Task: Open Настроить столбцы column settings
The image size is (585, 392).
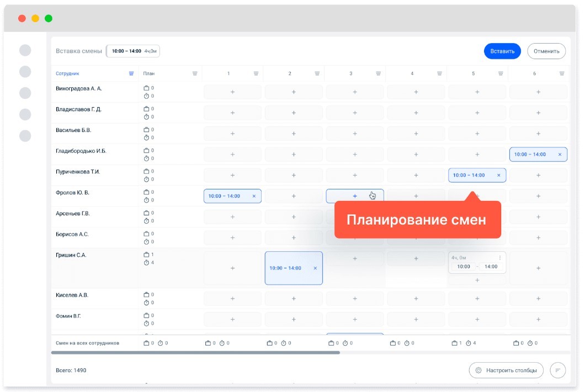Action: click(x=506, y=370)
